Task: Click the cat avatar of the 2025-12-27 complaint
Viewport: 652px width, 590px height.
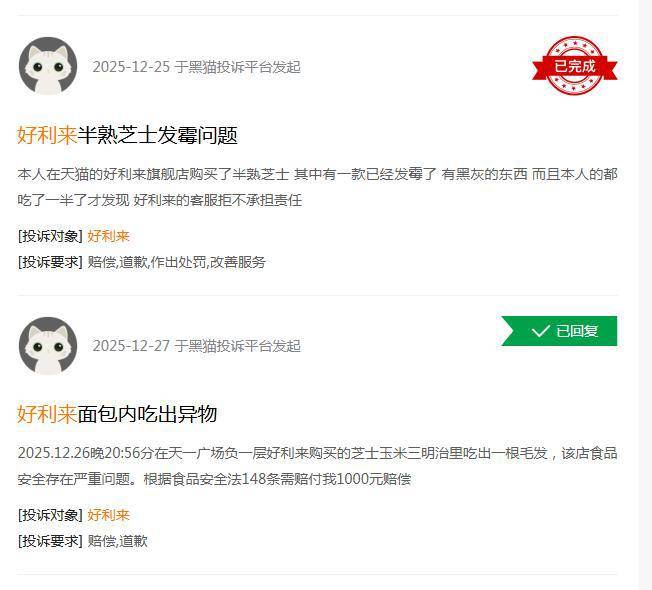Action: point(48,346)
